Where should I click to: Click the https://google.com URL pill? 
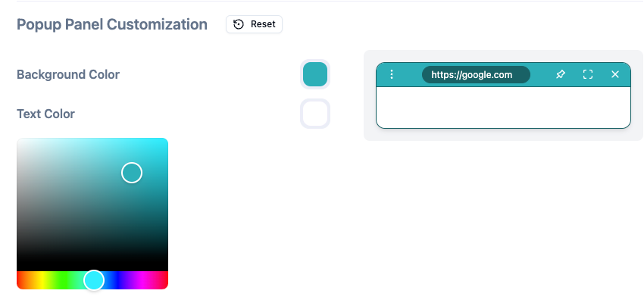(476, 75)
